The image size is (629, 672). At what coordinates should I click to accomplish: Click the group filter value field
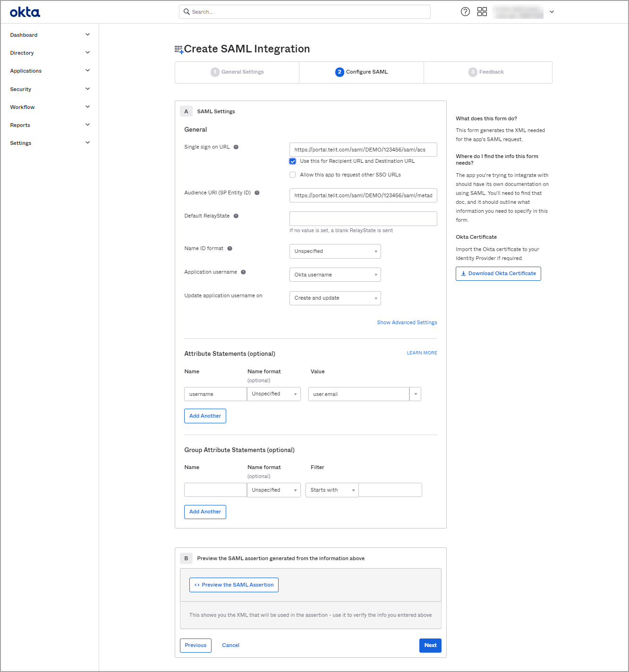pos(391,490)
